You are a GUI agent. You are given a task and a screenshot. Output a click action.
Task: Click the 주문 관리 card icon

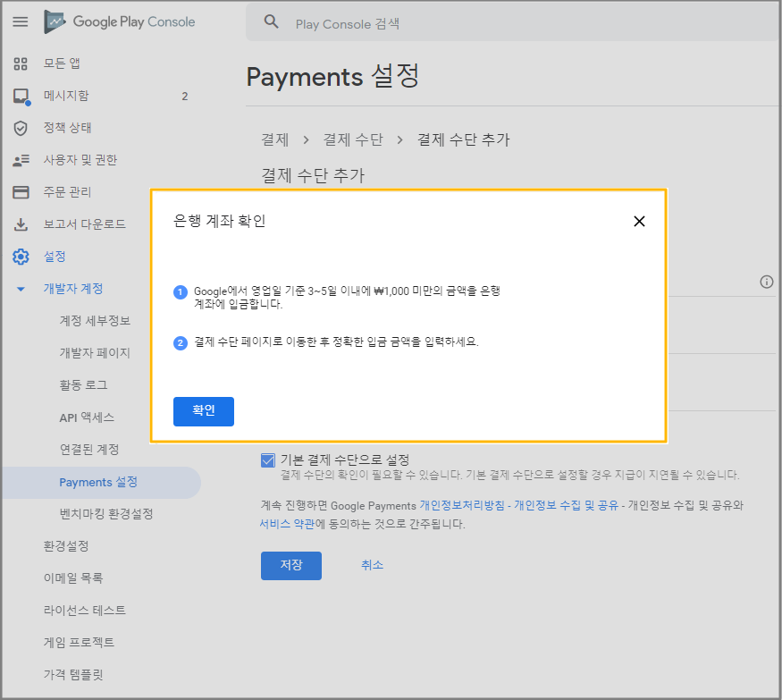[21, 192]
